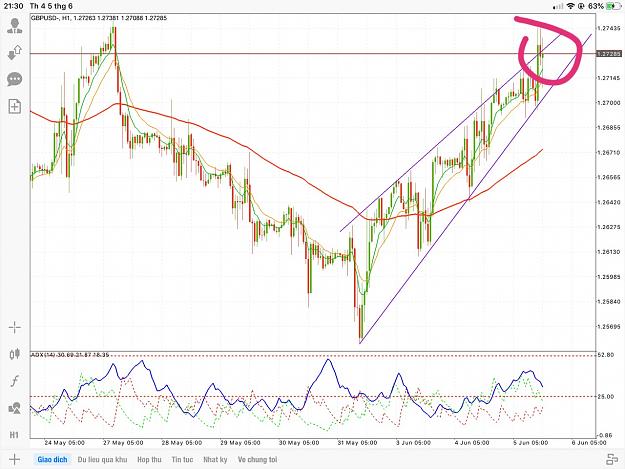Open the chat messages bubble icon
This screenshot has height=469, width=625.
pos(15,79)
